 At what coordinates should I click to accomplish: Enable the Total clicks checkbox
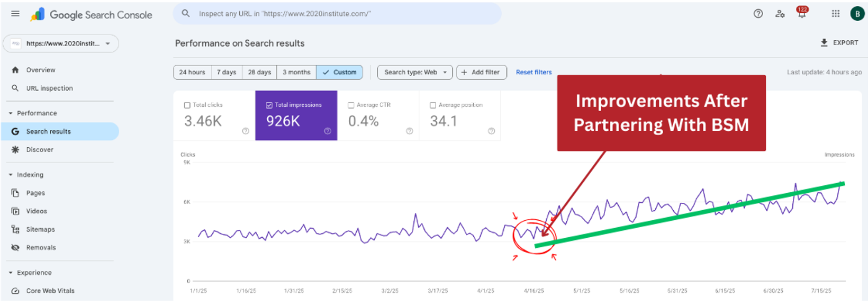187,105
